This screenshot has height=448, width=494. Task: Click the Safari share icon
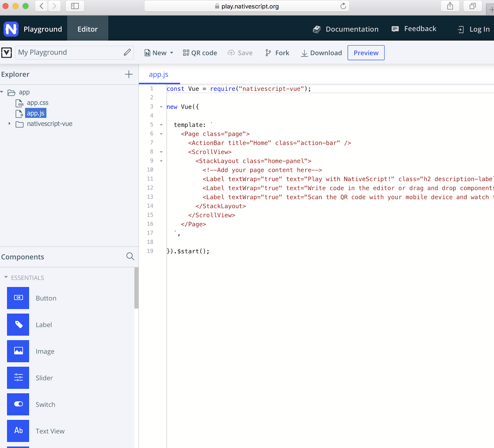tap(450, 6)
